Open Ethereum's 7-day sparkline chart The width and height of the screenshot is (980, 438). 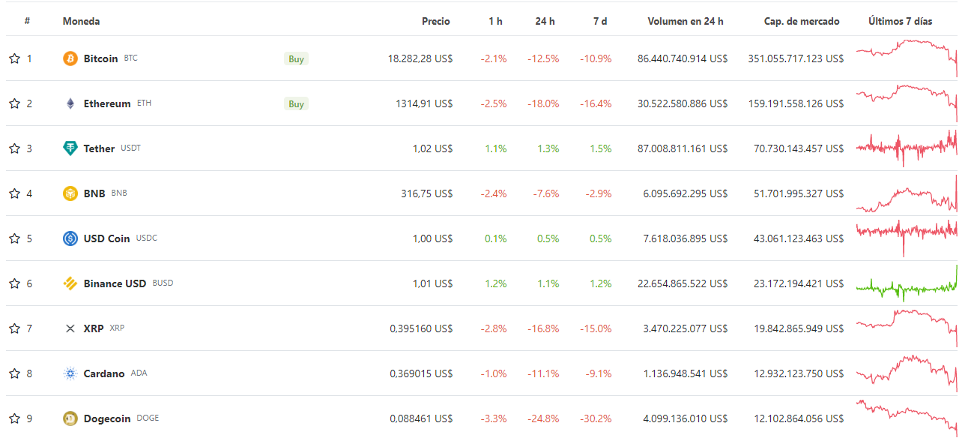tap(907, 103)
